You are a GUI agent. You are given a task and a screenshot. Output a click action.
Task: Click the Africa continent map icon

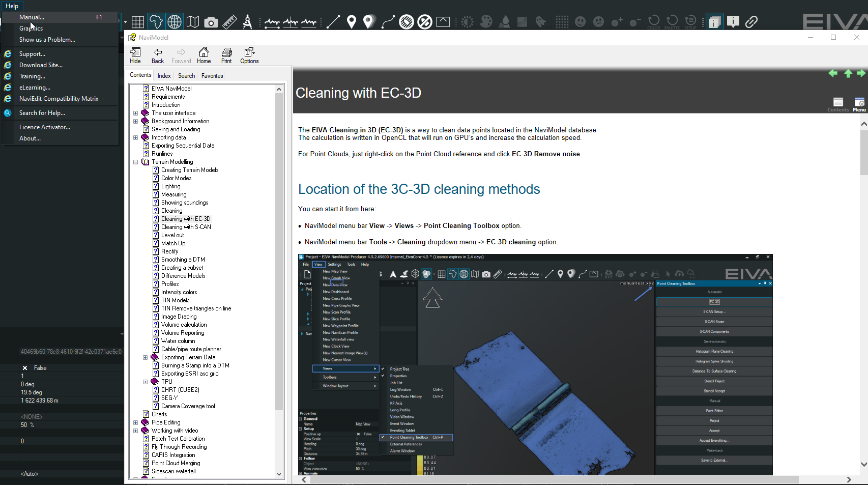pyautogui.click(x=156, y=22)
